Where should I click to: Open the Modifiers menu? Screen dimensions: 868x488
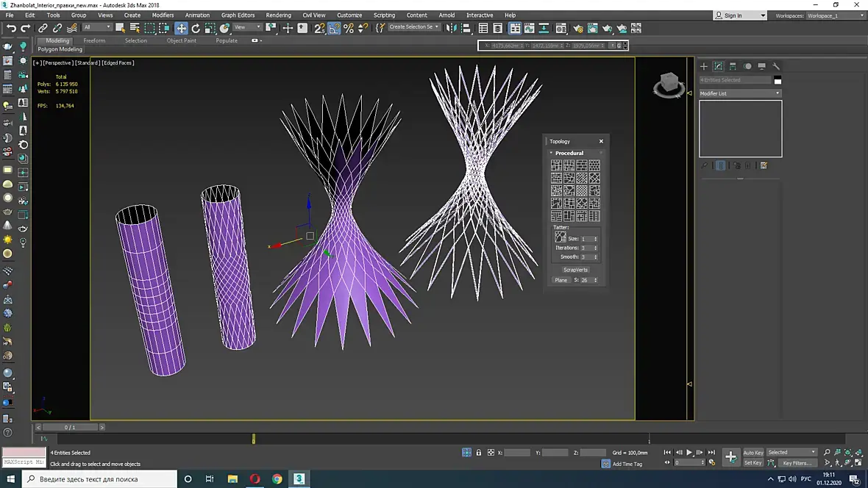coord(163,15)
